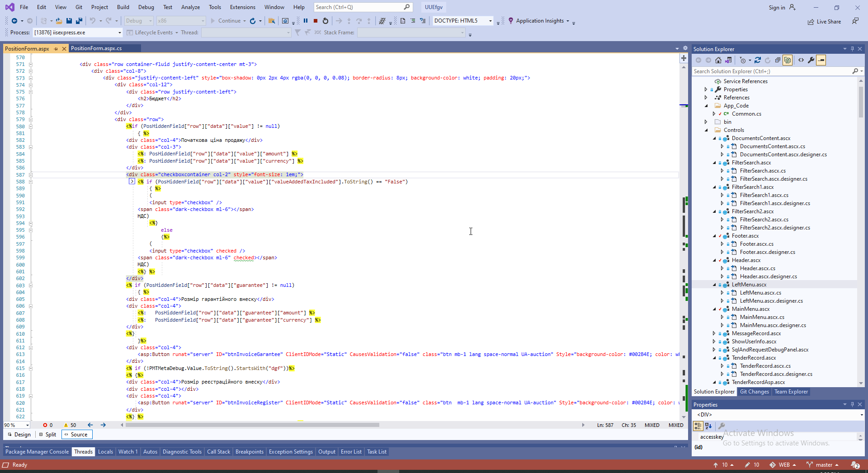The width and height of the screenshot is (868, 473).
Task: Go to Solution Explorer Home
Action: [718, 60]
